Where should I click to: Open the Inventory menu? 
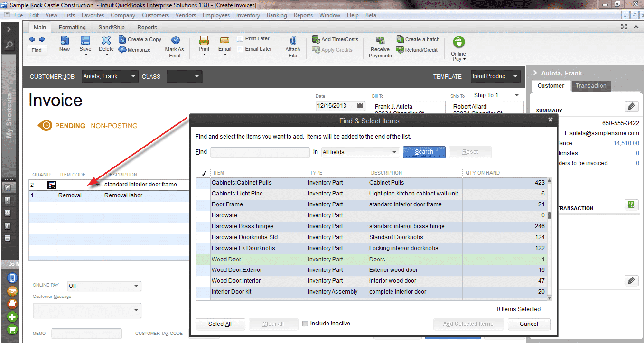(248, 15)
